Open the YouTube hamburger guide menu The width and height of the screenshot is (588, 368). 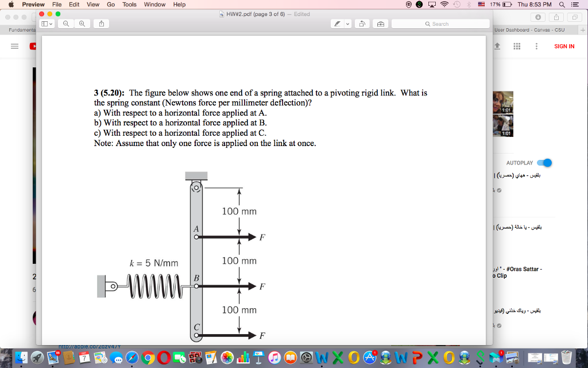[14, 46]
